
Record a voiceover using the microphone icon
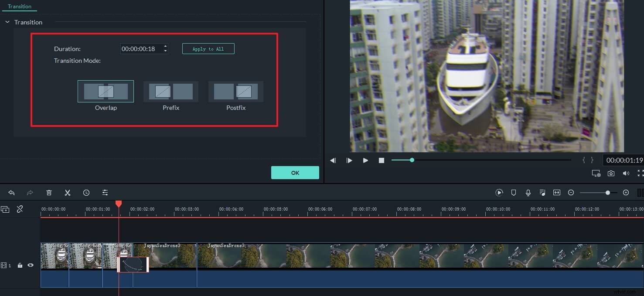pyautogui.click(x=528, y=192)
